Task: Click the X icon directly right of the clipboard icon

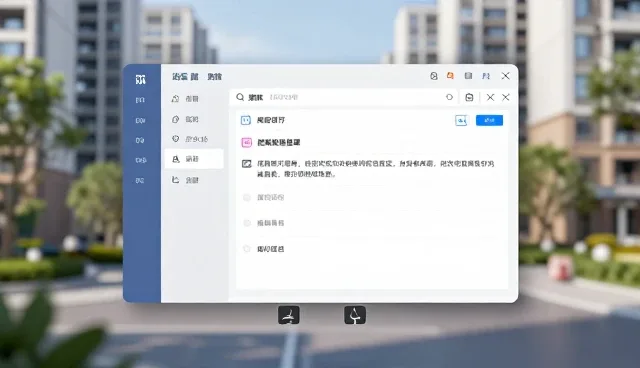Action: 490,97
